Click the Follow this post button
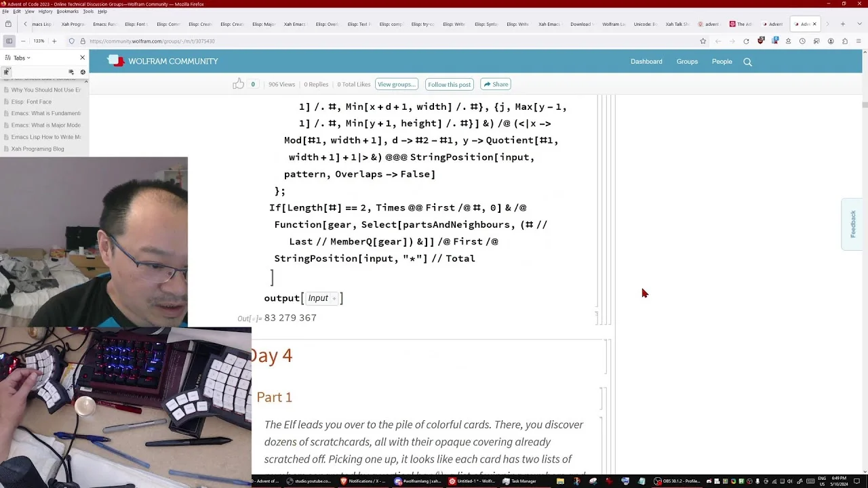Viewport: 868px width, 488px height. point(449,84)
